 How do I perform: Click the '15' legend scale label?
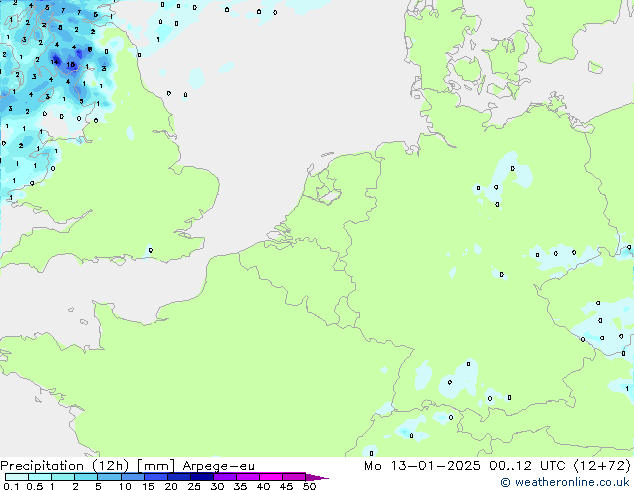point(148,486)
